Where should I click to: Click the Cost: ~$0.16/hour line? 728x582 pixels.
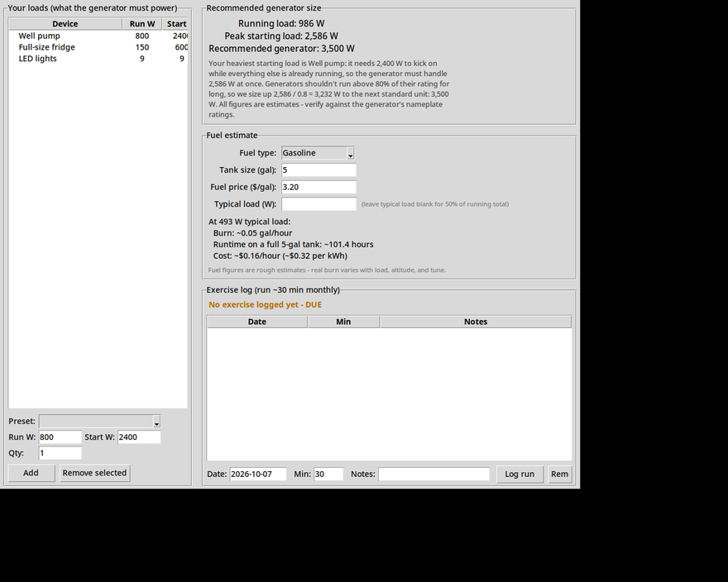coord(280,255)
